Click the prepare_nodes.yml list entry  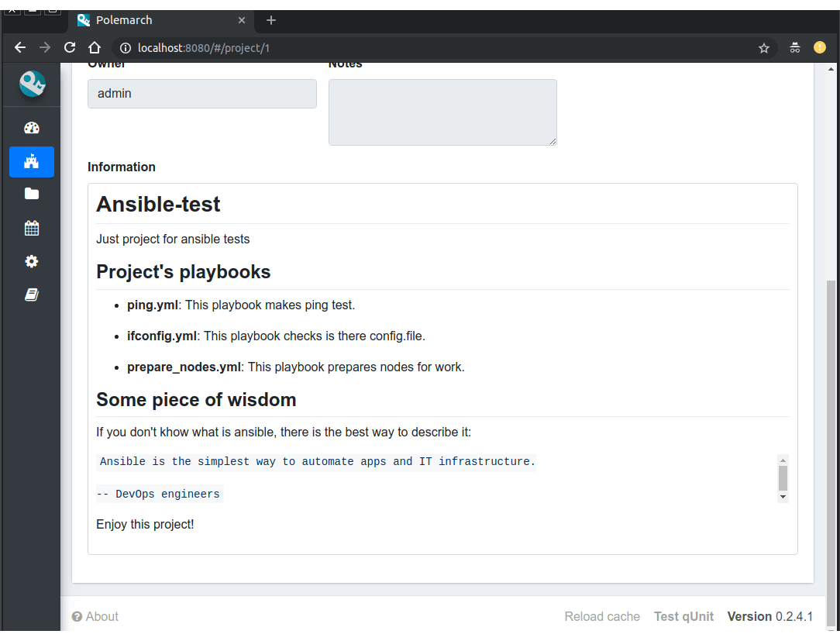tap(296, 367)
